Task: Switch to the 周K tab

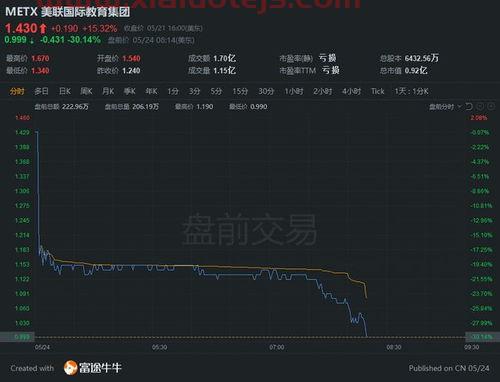Action: click(86, 91)
